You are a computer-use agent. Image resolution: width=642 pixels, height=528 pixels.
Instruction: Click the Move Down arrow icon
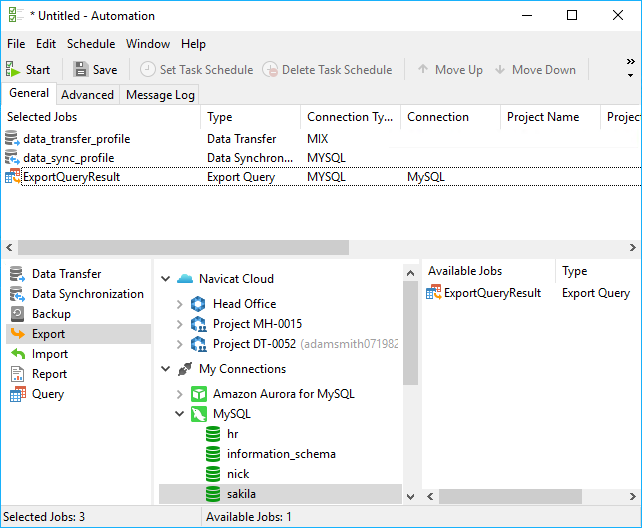(500, 69)
